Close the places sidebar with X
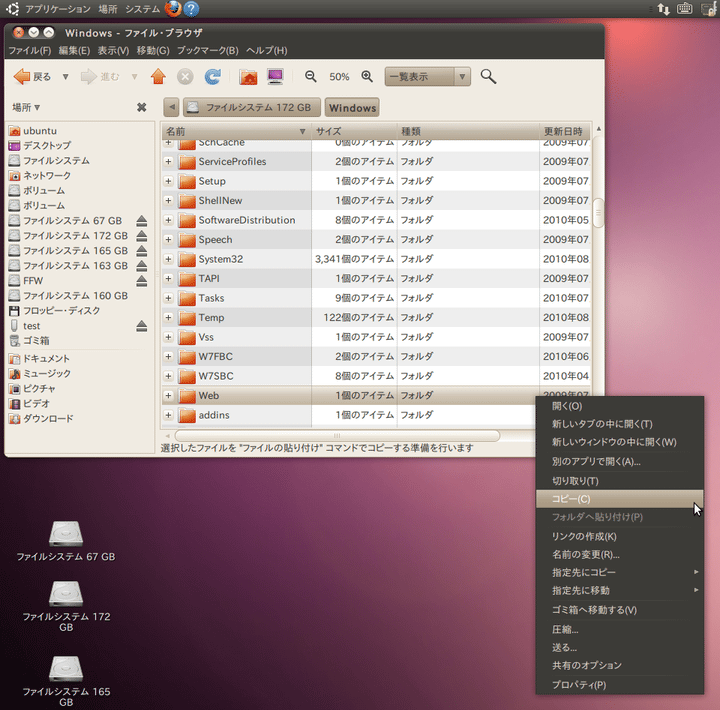 (x=141, y=107)
